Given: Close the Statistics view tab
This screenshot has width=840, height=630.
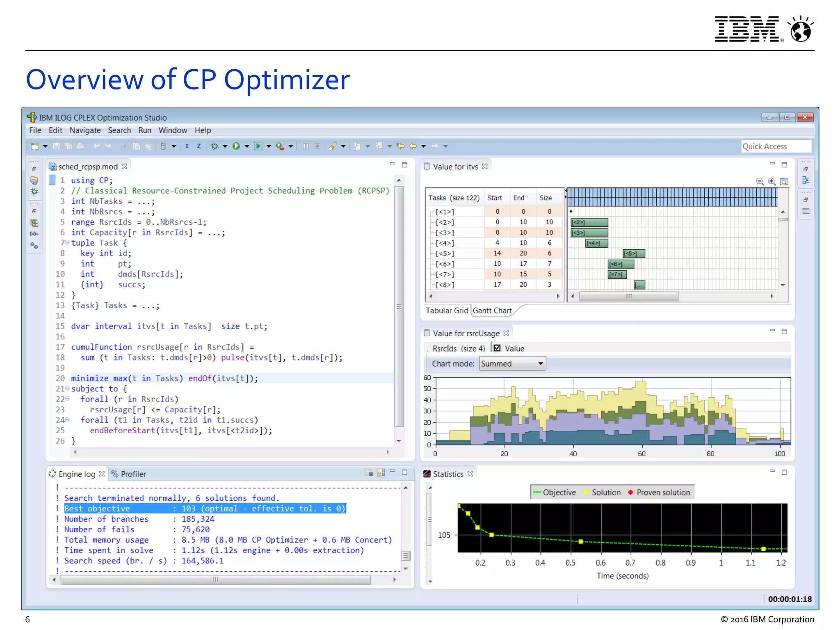Looking at the screenshot, I should click(x=470, y=473).
